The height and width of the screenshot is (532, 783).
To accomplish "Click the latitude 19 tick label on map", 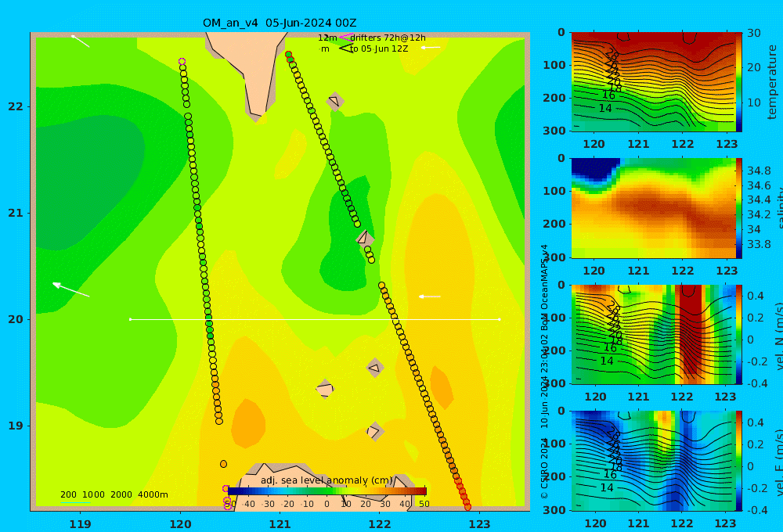I will 16,426.
